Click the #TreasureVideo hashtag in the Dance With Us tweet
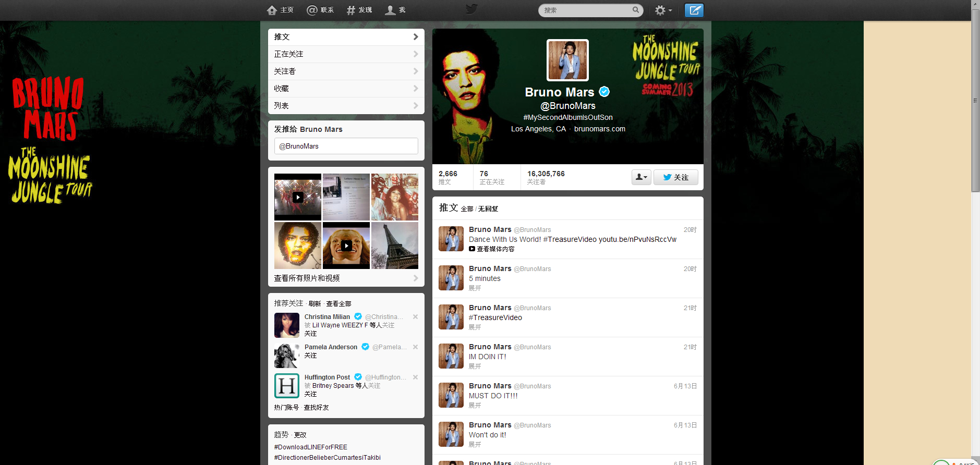The image size is (980, 465). [570, 240]
